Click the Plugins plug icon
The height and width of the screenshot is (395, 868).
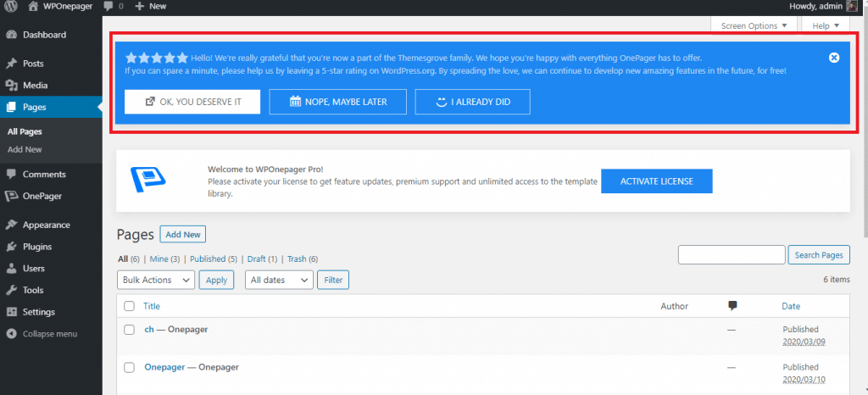(x=11, y=247)
